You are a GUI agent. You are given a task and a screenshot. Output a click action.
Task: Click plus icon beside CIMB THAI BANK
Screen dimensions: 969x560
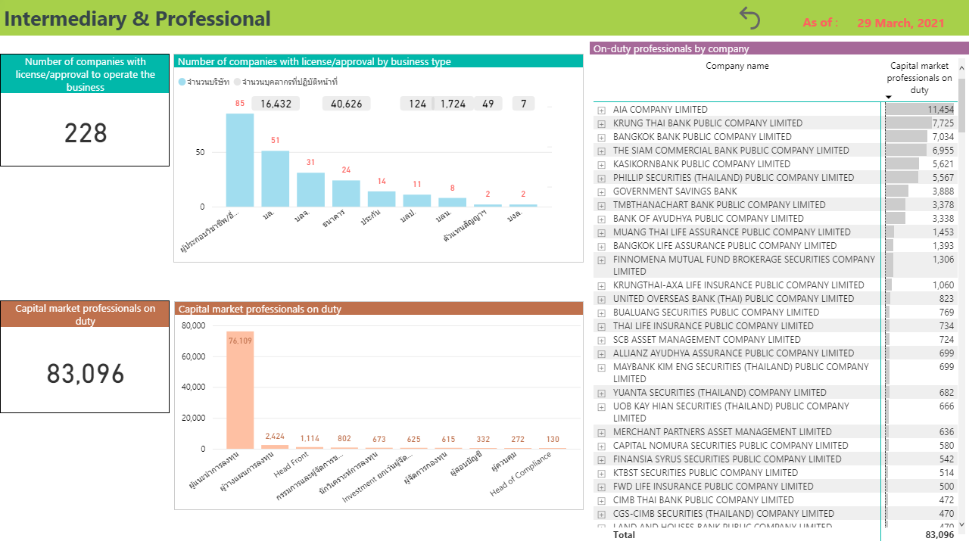602,500
